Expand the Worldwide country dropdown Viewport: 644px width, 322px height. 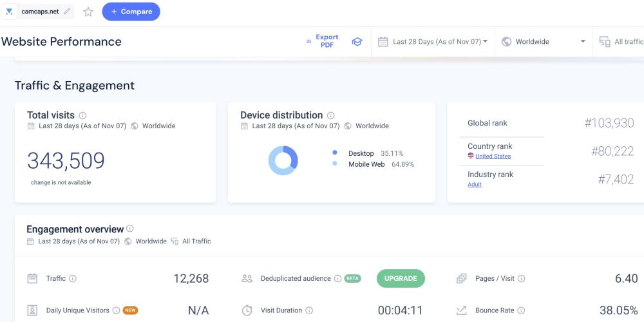pyautogui.click(x=544, y=42)
